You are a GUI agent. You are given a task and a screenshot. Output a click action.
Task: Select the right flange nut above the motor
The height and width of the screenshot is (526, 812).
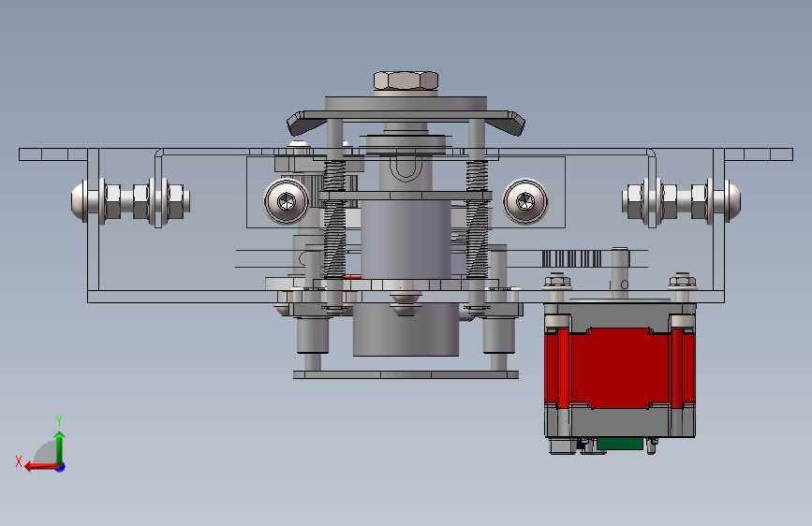point(683,281)
